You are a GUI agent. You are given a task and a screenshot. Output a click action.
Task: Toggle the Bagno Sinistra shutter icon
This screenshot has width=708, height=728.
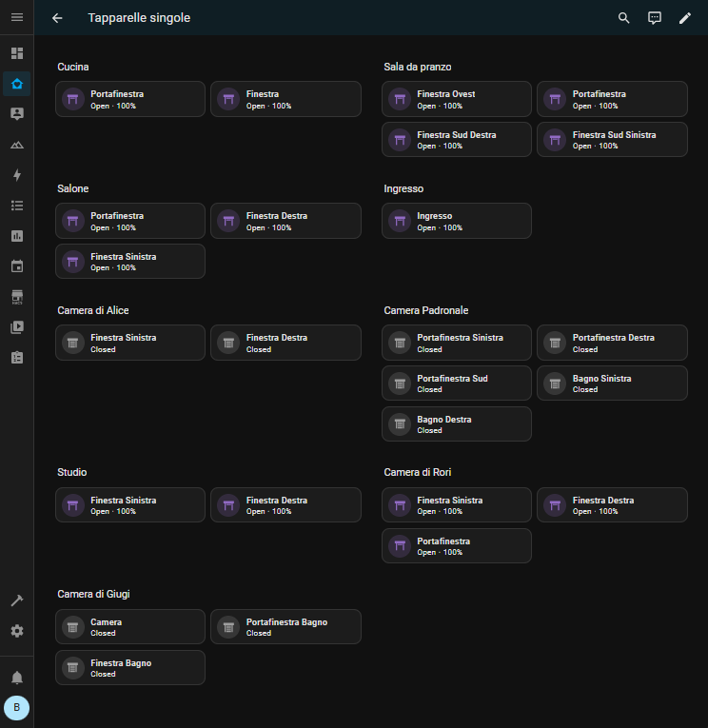click(x=555, y=384)
